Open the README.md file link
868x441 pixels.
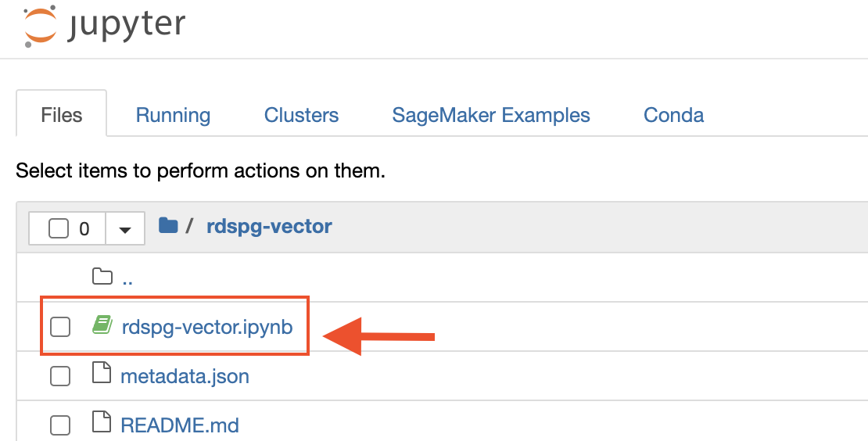[180, 425]
